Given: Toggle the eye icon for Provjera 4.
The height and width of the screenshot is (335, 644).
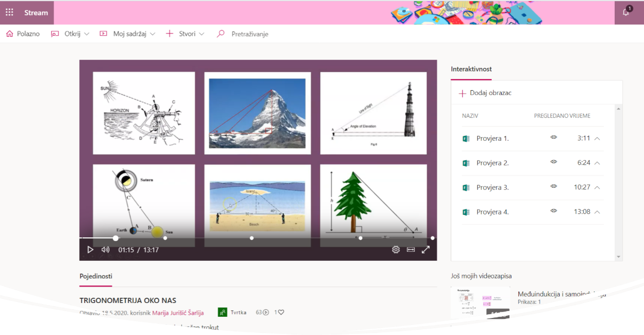Looking at the screenshot, I should coord(553,211).
